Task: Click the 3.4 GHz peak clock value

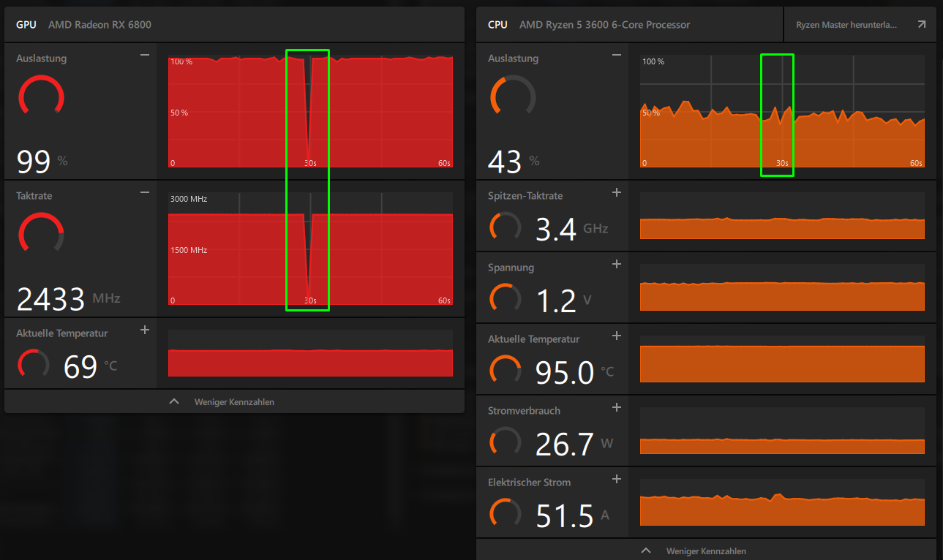Action: pyautogui.click(x=572, y=229)
